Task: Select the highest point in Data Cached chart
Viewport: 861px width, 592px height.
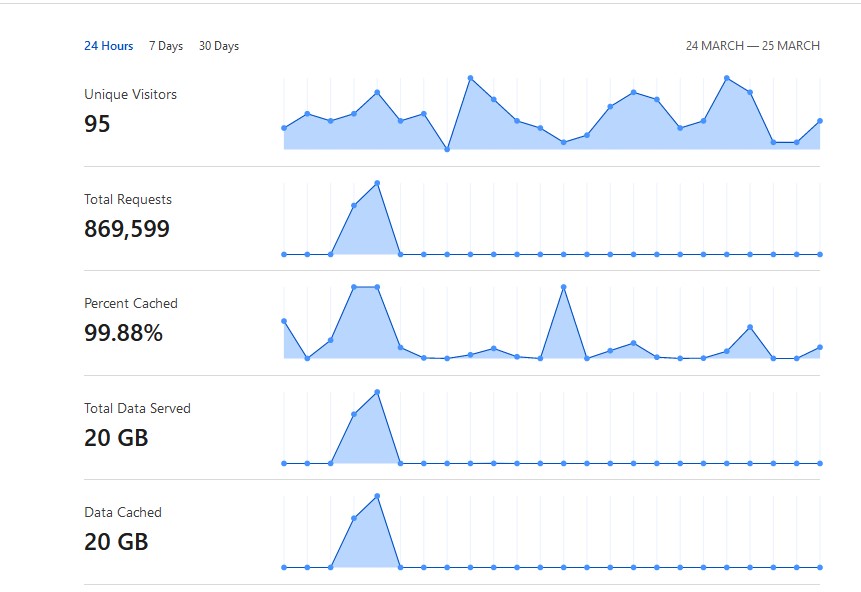Action: 377,496
